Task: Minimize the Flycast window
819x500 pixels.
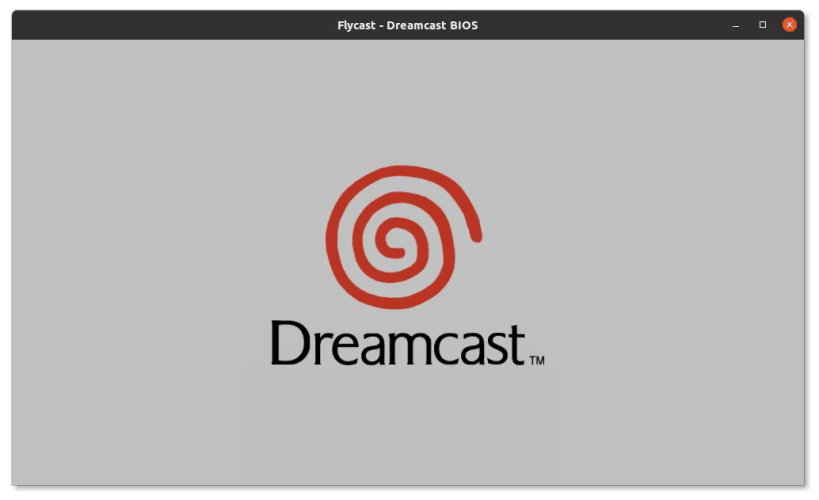Action: (x=735, y=25)
